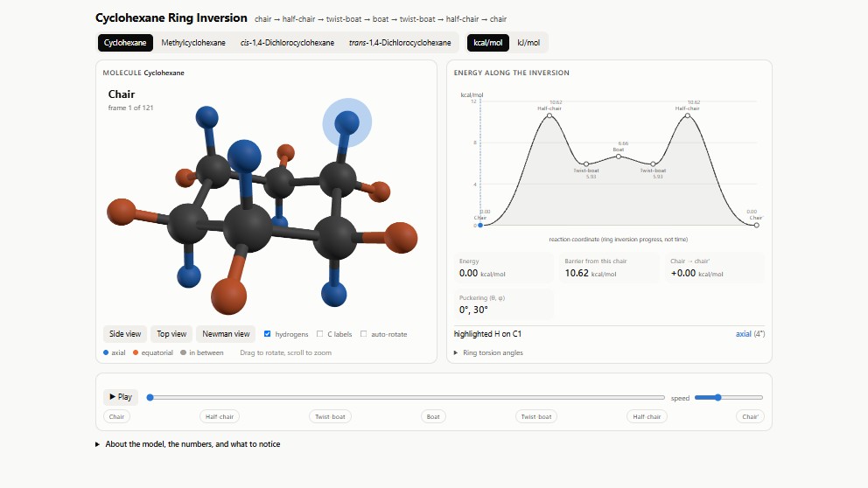Switch to Newman view
868x488 pixels.
226,333
